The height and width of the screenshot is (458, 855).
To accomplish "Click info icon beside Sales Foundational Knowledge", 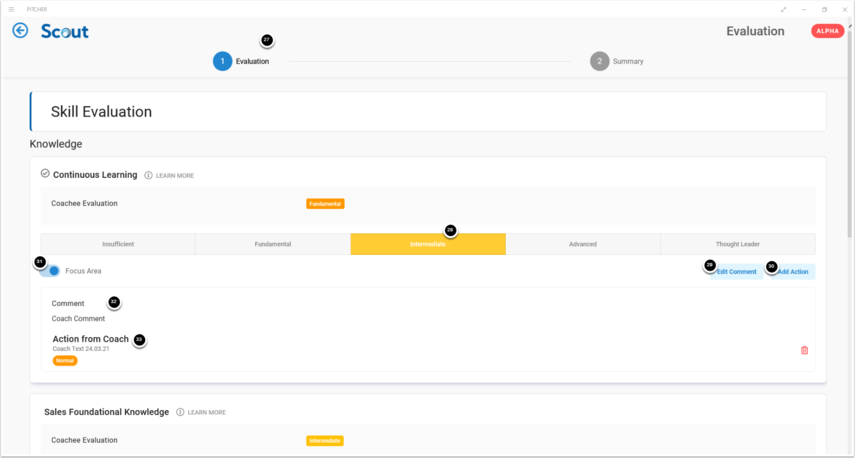I will click(180, 412).
